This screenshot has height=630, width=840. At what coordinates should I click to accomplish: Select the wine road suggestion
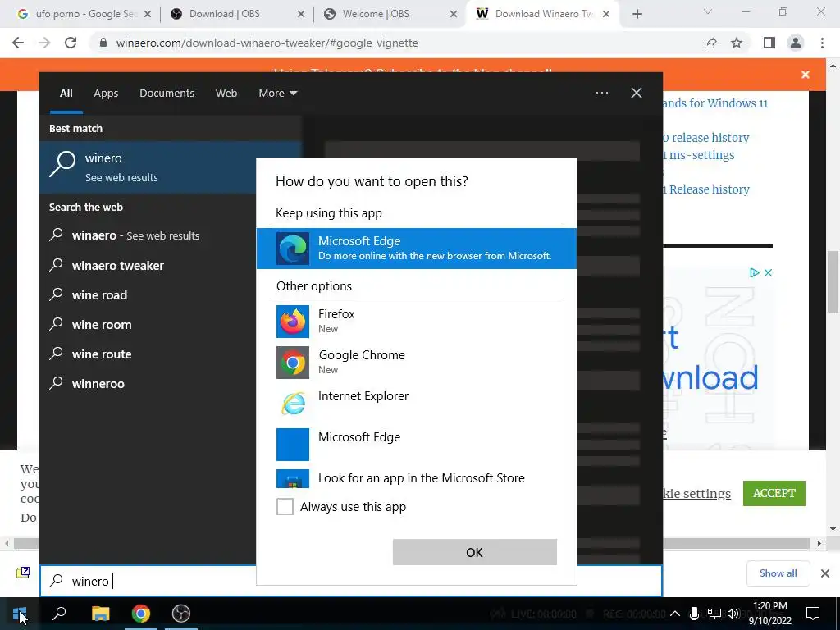point(148,294)
